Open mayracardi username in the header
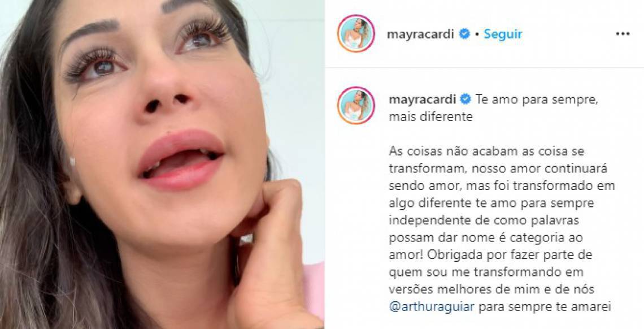This screenshot has height=329, width=644. pyautogui.click(x=420, y=34)
